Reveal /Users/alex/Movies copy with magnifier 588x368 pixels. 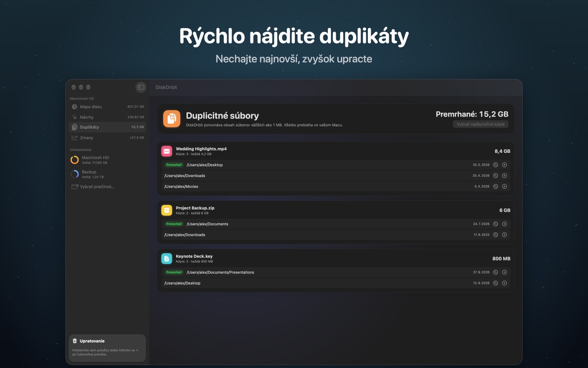click(x=495, y=186)
